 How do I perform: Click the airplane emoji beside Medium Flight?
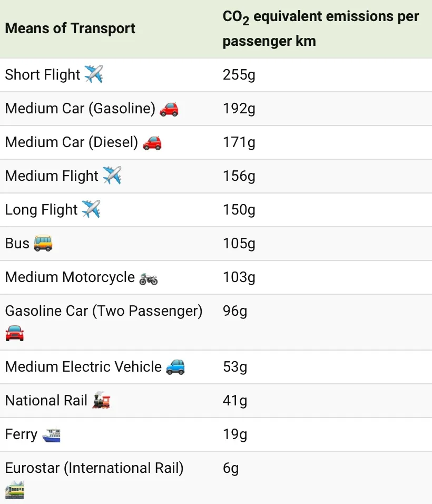[112, 175]
